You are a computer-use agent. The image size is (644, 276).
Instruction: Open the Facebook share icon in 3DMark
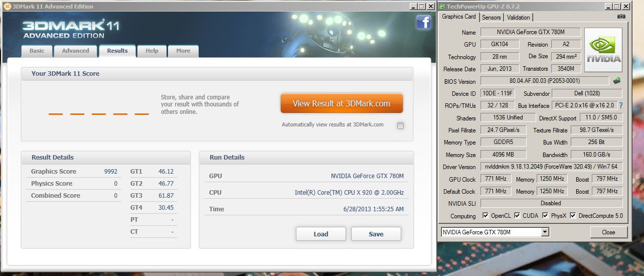(423, 22)
